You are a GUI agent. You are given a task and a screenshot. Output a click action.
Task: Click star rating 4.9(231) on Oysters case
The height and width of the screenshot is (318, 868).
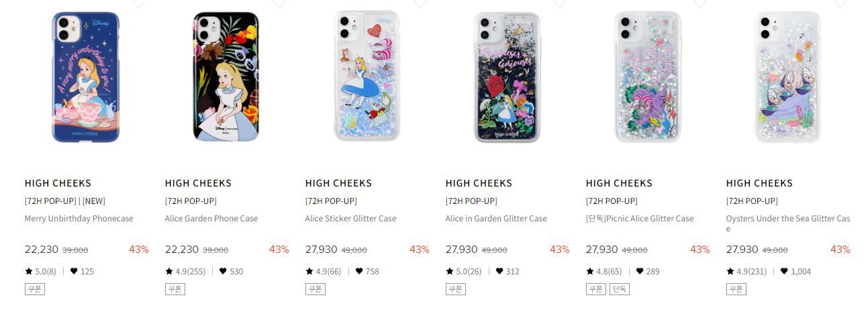[746, 272]
